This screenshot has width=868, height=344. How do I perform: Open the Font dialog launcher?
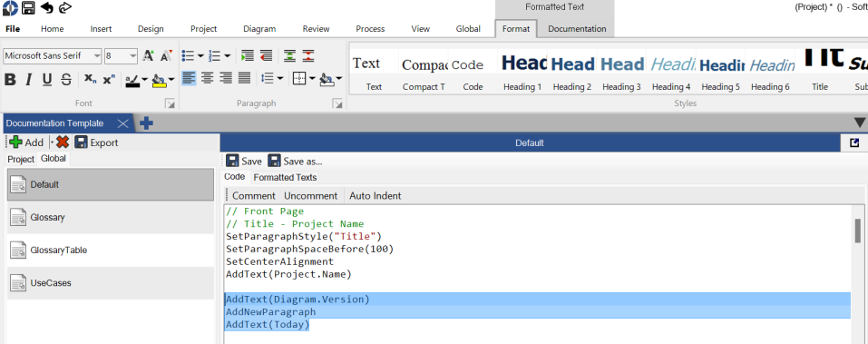(x=170, y=103)
